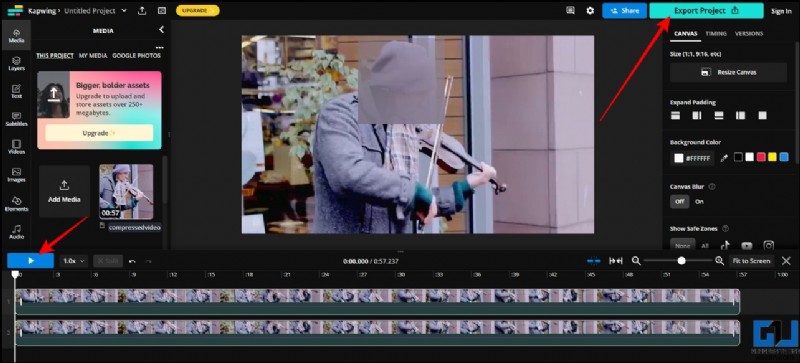Select MY MEDIA tab
The width and height of the screenshot is (800, 363).
[93, 56]
